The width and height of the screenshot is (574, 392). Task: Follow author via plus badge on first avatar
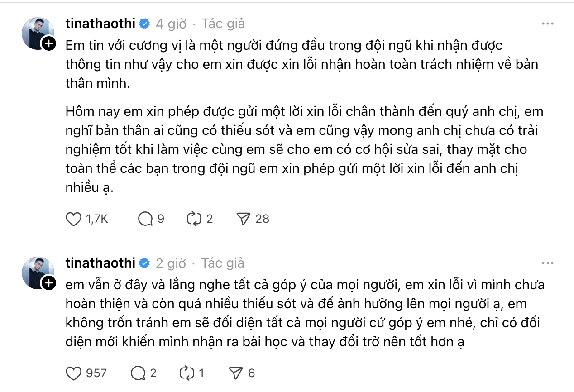click(x=48, y=44)
